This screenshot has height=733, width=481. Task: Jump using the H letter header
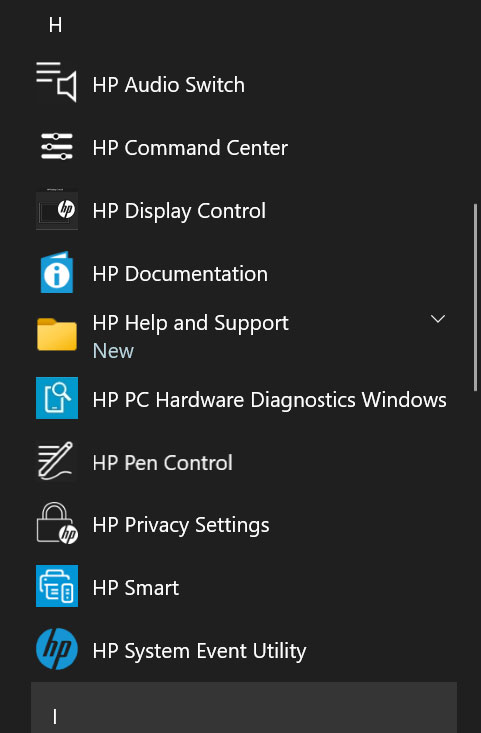click(x=55, y=25)
